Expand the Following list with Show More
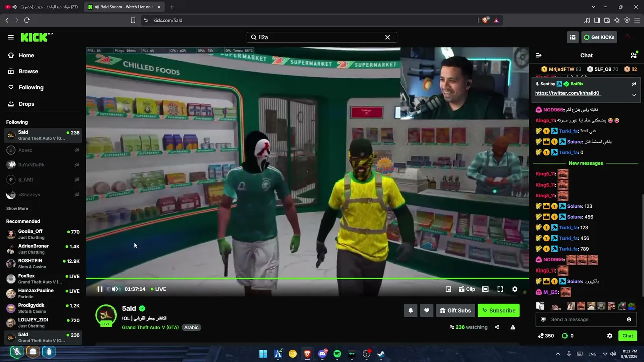Screen dimensions: 644x362 click(17, 208)
